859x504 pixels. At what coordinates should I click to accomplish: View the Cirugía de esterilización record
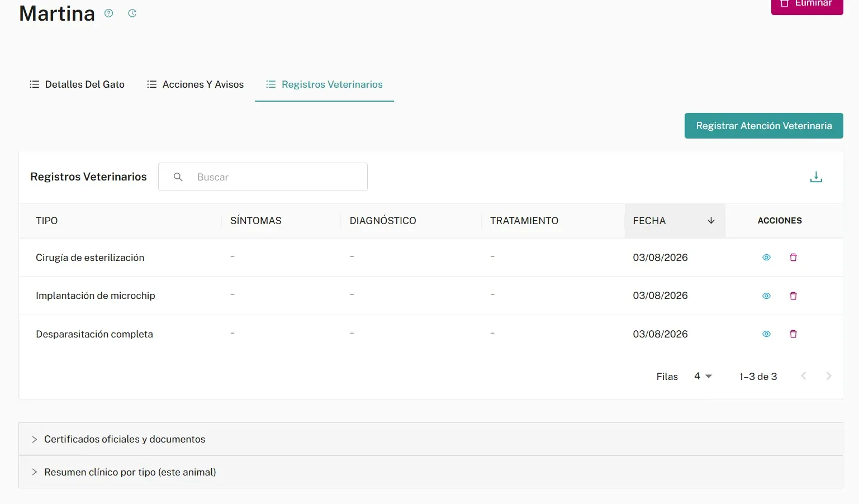[x=766, y=258]
